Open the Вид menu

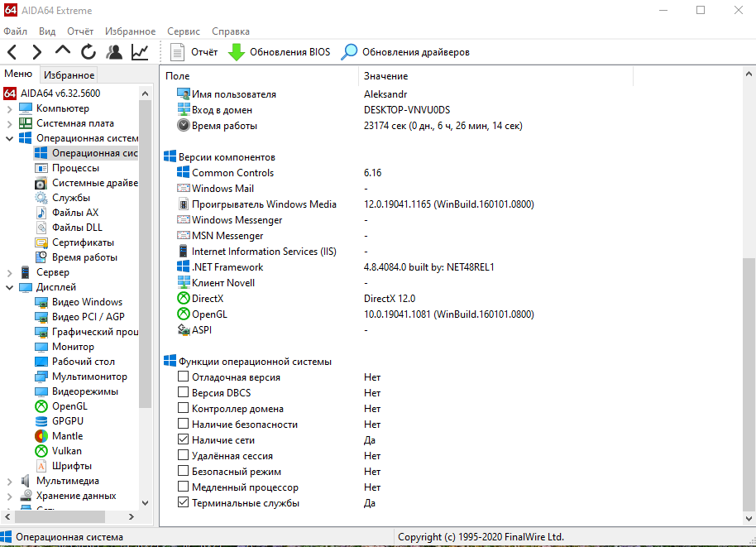tap(47, 31)
